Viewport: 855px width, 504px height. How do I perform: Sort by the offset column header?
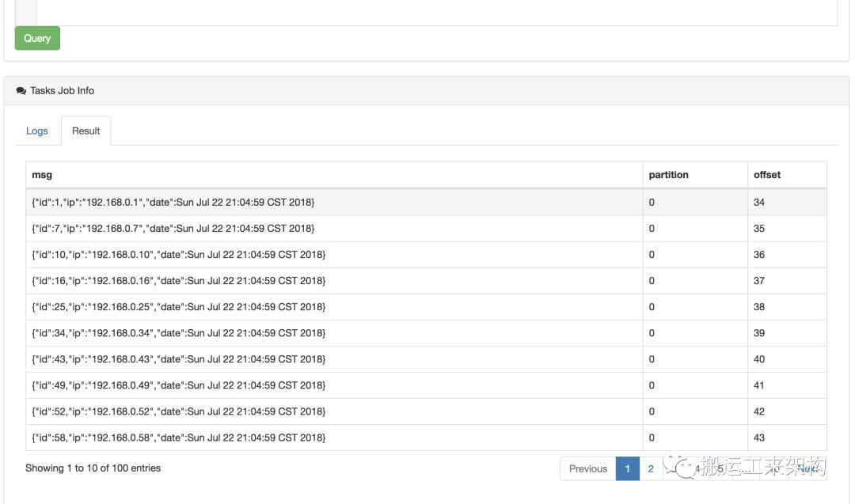point(766,175)
